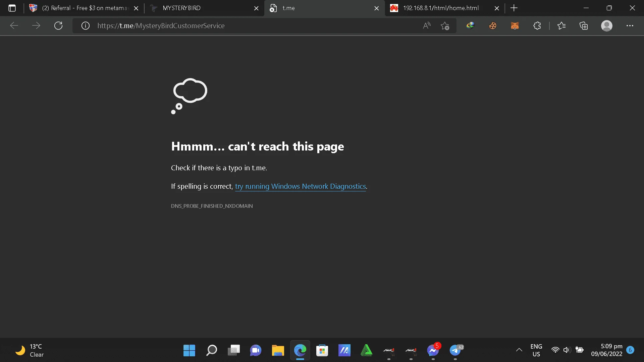Add this page to favorites
644x362 pixels.
[445, 26]
